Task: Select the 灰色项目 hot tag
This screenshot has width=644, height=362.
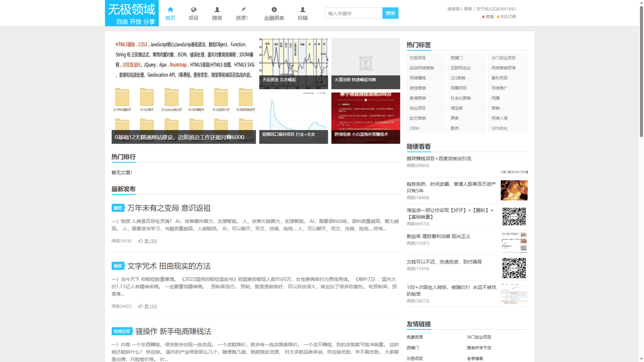Action: 426,58
